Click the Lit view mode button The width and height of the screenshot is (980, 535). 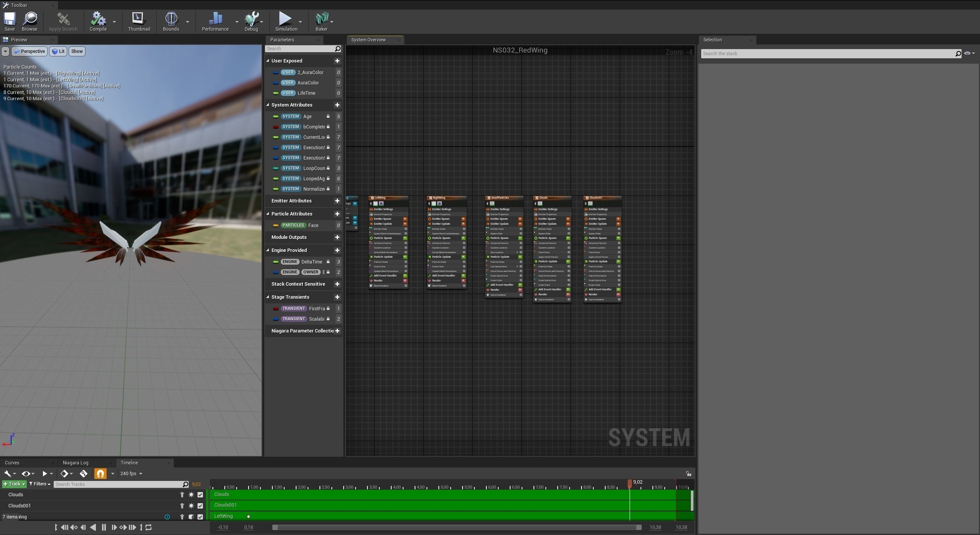pos(58,51)
